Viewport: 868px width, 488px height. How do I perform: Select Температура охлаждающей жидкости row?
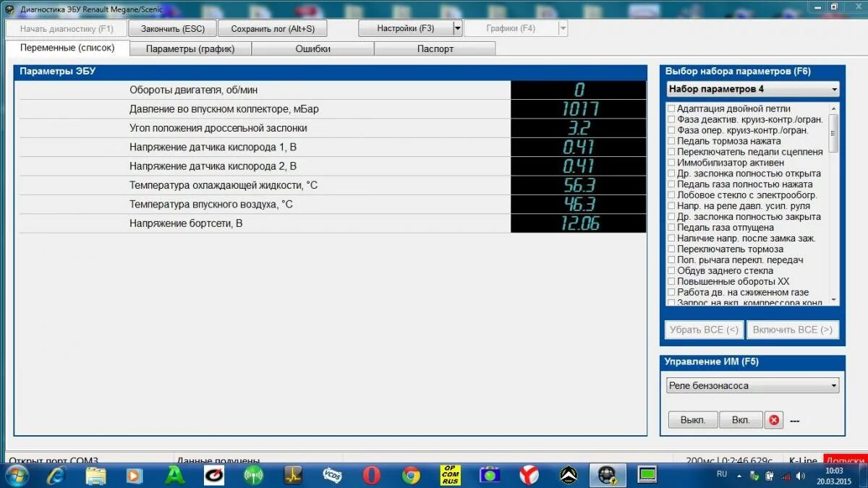(x=332, y=185)
